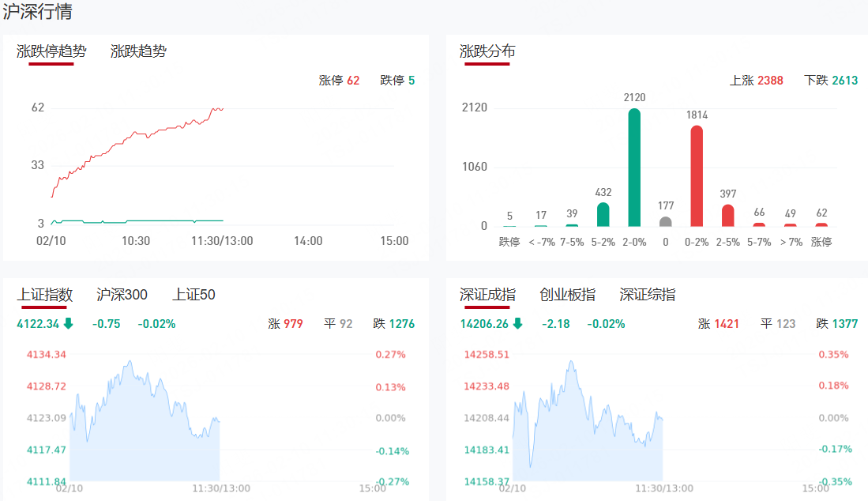Select the 创业板指 tab
The width and height of the screenshot is (868, 501).
[x=567, y=295]
